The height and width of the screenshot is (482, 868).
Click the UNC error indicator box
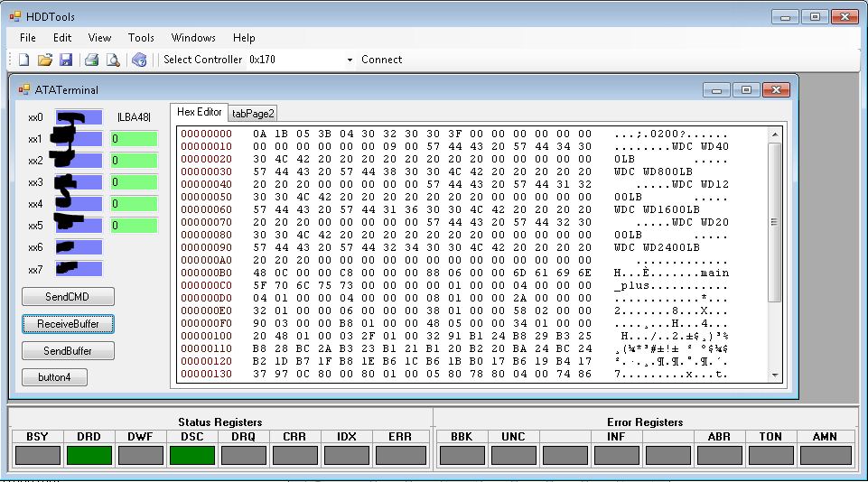(514, 456)
